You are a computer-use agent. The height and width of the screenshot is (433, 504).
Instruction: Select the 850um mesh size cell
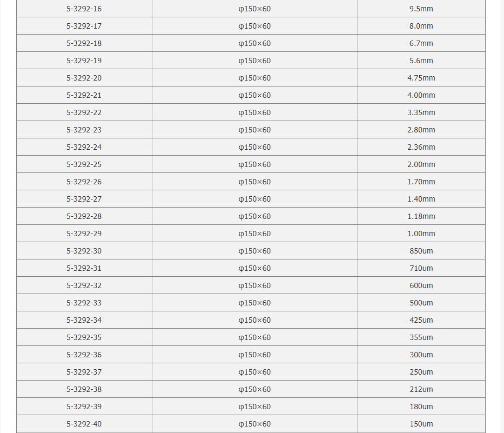pos(421,251)
